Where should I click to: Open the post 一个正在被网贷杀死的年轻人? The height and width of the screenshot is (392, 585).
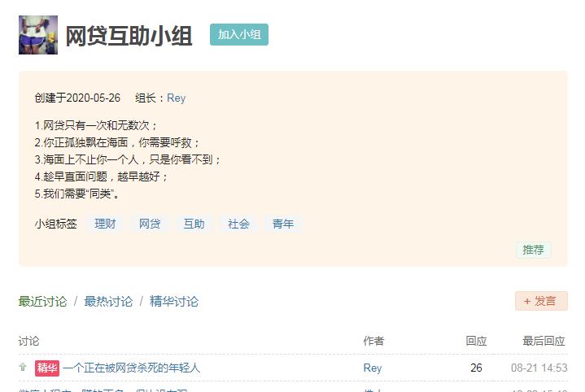coord(132,368)
